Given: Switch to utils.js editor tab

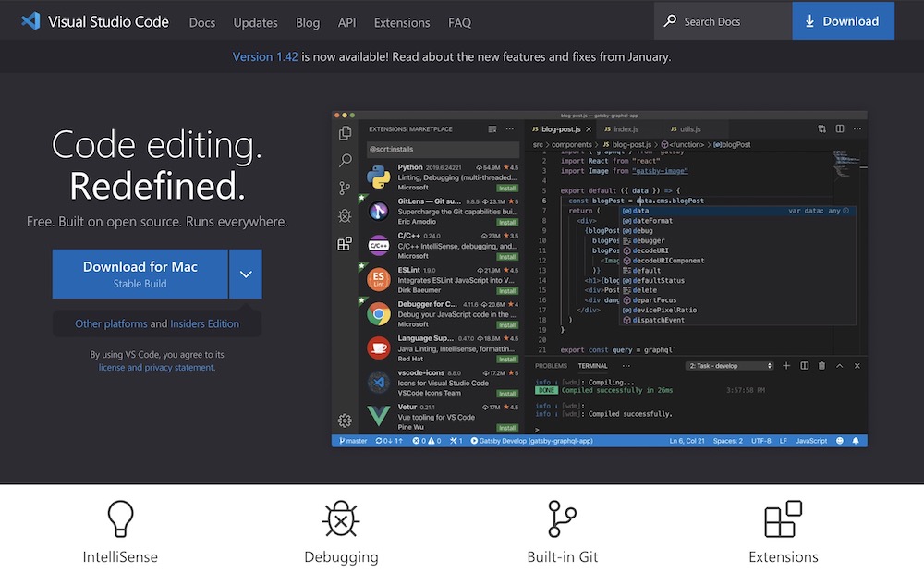Looking at the screenshot, I should (x=689, y=129).
